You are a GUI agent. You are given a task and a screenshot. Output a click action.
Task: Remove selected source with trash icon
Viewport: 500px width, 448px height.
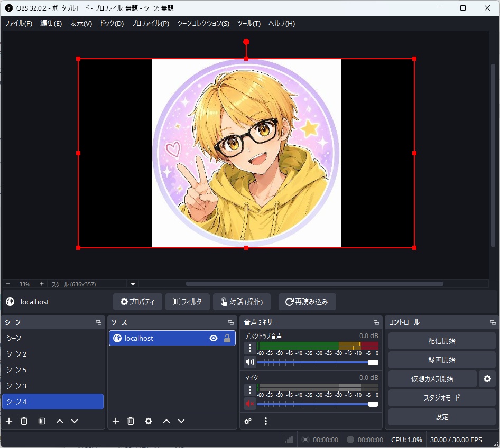click(x=131, y=421)
